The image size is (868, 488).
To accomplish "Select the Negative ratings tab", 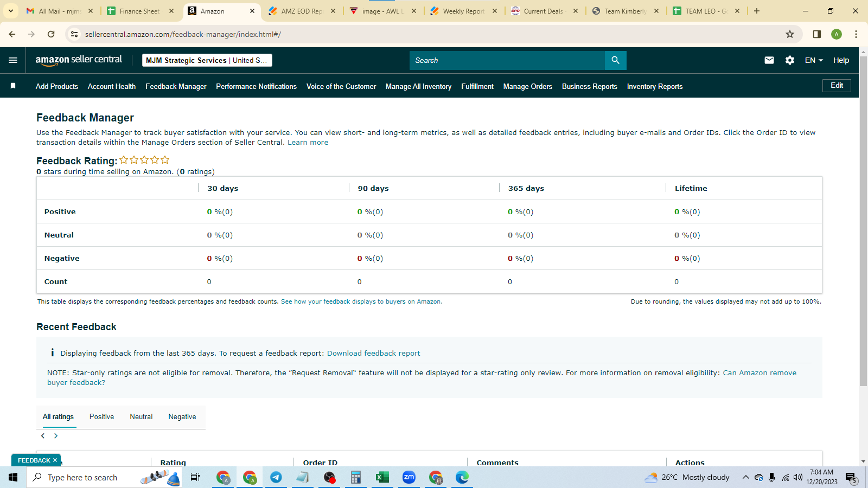I will [x=182, y=416].
